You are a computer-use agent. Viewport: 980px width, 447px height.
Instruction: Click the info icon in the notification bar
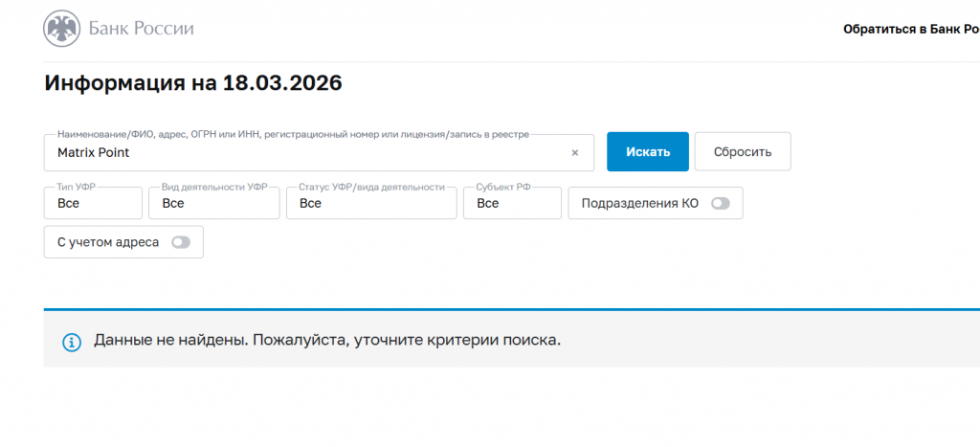72,342
